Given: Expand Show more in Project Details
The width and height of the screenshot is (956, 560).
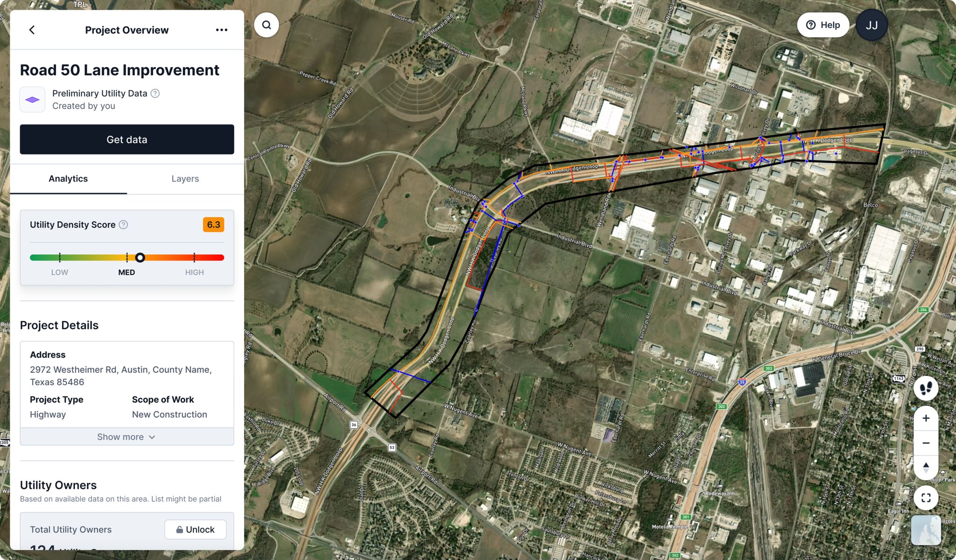Looking at the screenshot, I should 127,437.
